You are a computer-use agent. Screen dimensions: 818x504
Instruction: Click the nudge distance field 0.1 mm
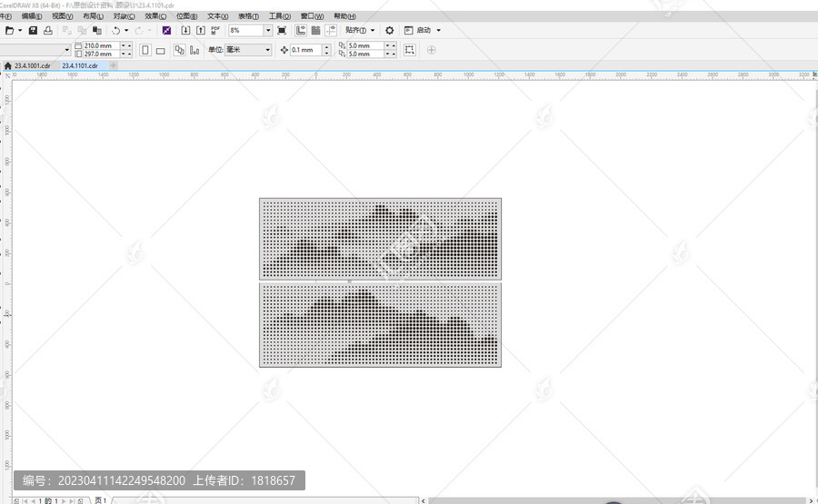[306, 50]
